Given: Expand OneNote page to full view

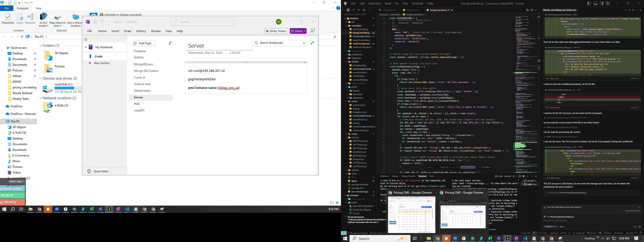Looking at the screenshot, I should (312, 43).
